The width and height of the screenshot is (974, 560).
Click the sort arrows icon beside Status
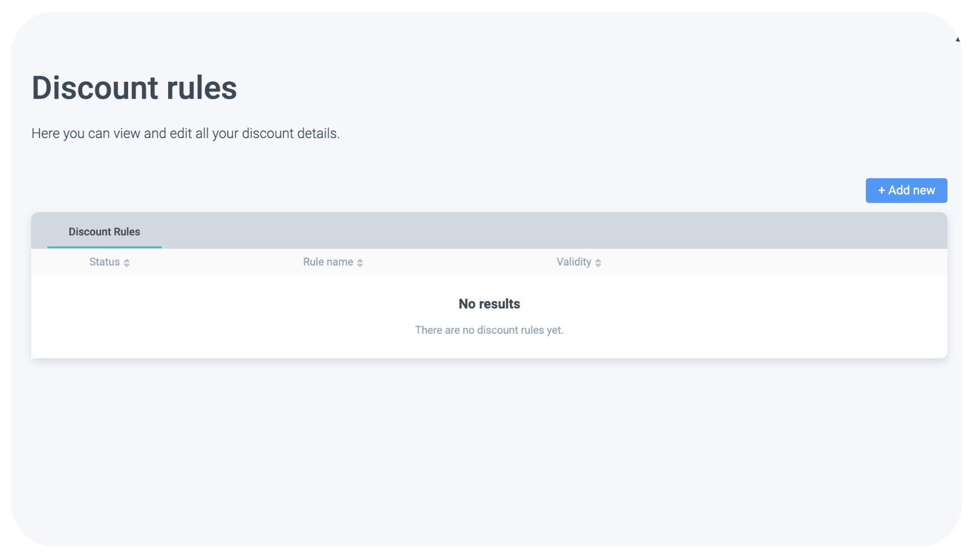tap(127, 263)
